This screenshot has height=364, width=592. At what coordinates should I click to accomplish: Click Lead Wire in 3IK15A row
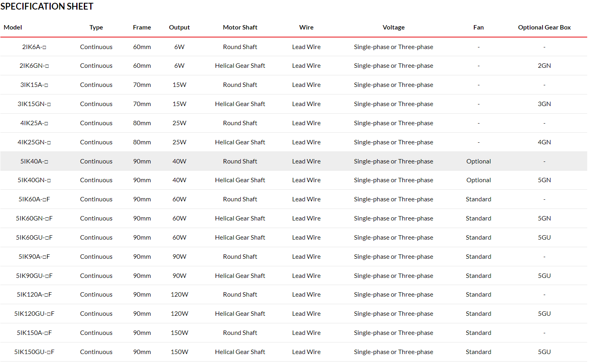306,85
